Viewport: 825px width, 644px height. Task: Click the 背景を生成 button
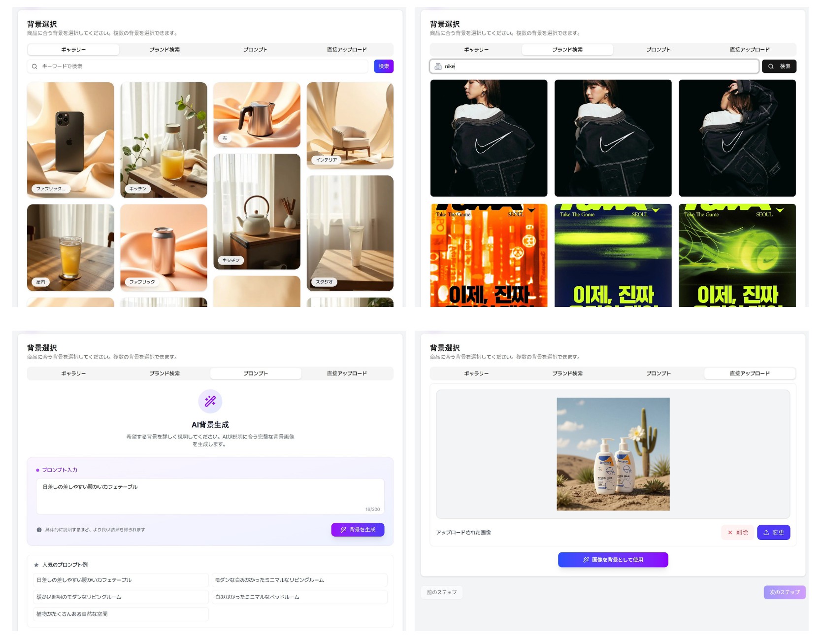click(358, 530)
